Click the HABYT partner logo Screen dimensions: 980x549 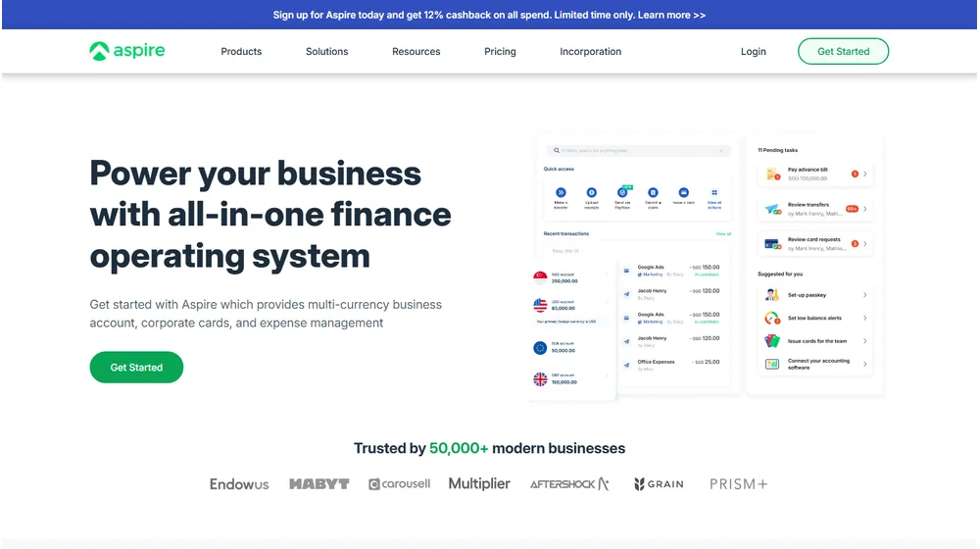pyautogui.click(x=318, y=484)
